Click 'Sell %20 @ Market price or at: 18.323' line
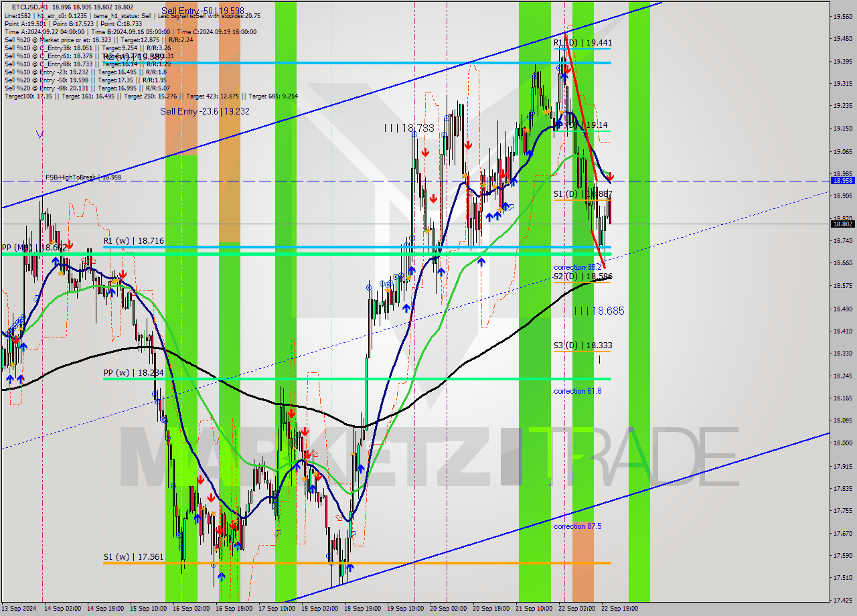Viewport: 857px width, 616px height. (98, 40)
